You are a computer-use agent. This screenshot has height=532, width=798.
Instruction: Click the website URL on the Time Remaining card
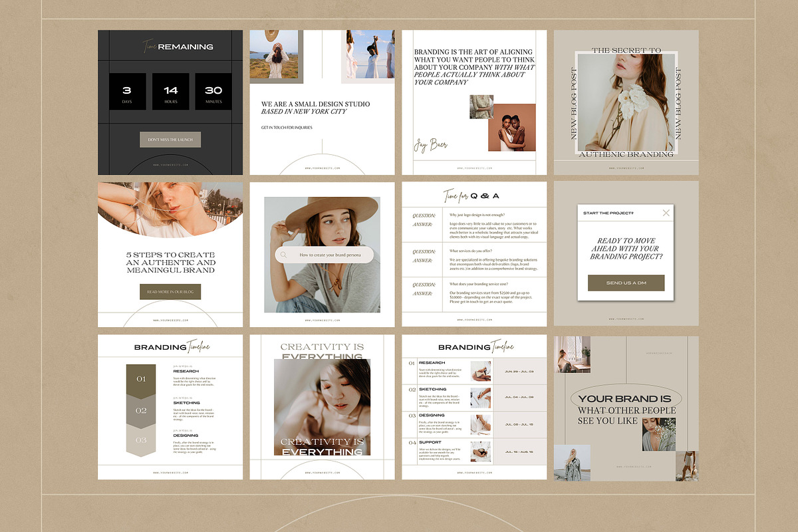point(170,165)
